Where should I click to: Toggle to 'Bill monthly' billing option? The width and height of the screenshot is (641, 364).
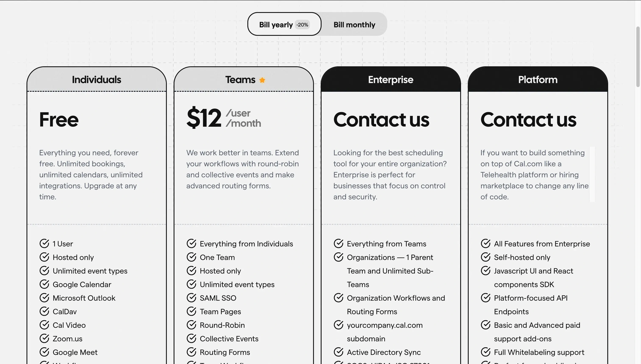pos(354,24)
